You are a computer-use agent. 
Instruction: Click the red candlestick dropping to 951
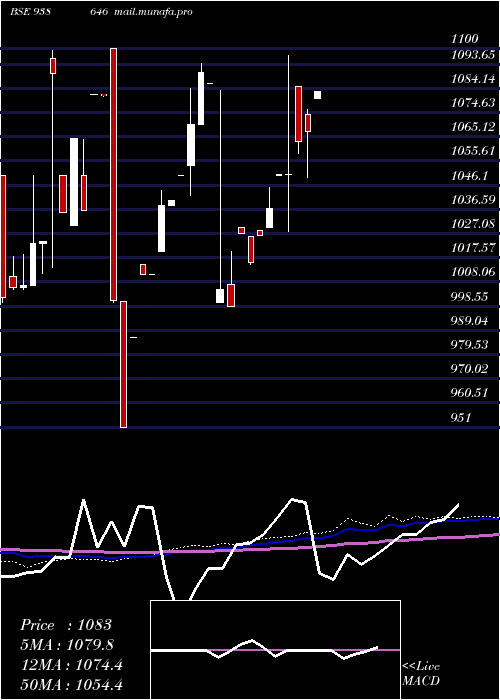[x=123, y=364]
